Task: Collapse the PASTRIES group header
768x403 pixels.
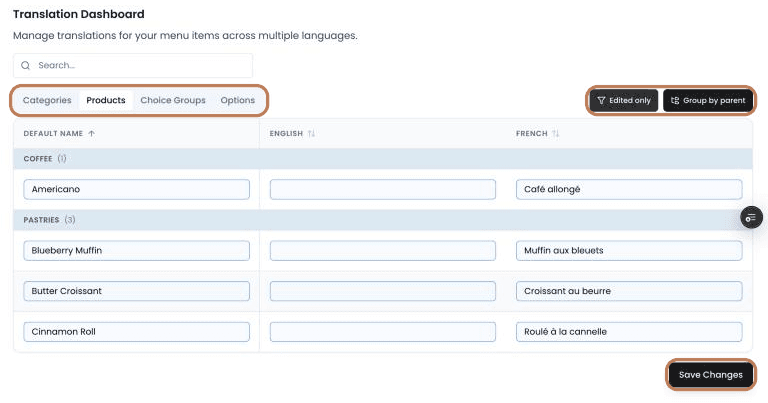Action: coord(383,220)
